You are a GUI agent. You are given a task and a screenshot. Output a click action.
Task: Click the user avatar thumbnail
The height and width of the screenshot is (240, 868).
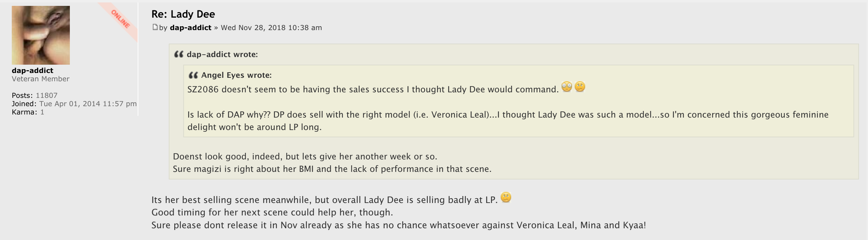click(x=41, y=35)
